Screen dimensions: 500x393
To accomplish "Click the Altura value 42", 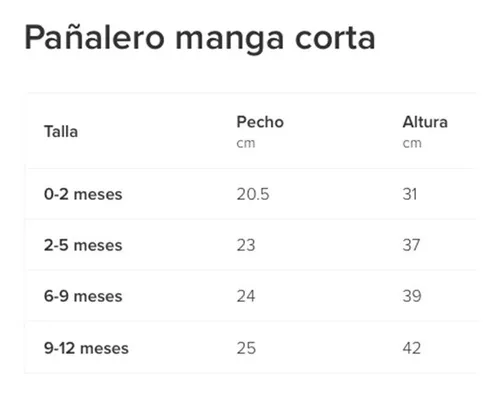I will coord(412,348).
